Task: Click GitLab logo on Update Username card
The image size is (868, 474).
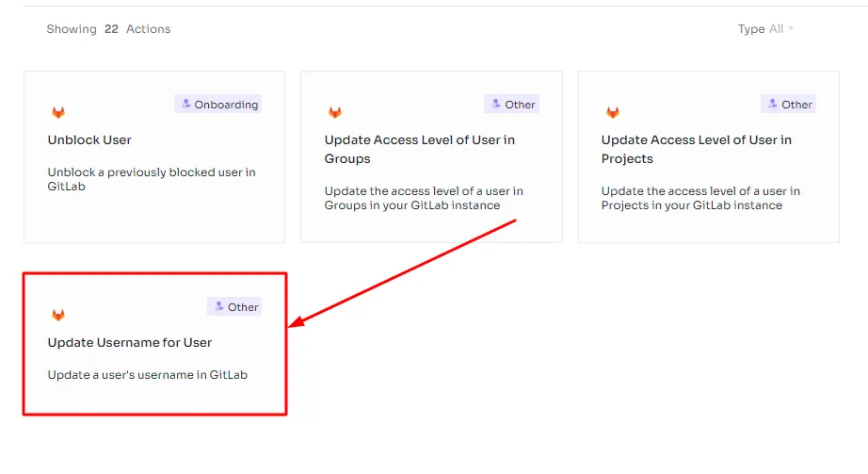Action: click(x=58, y=315)
